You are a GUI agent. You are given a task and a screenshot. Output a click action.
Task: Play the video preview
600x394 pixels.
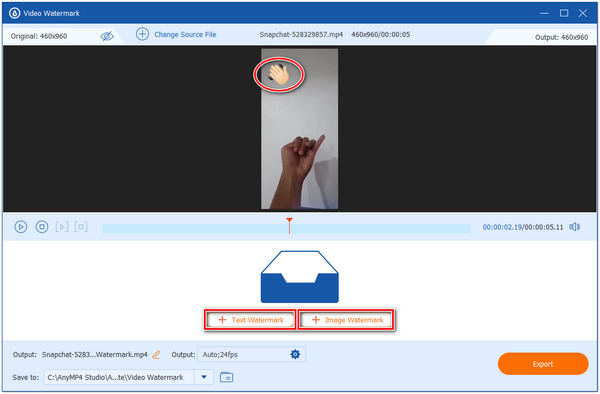(21, 227)
